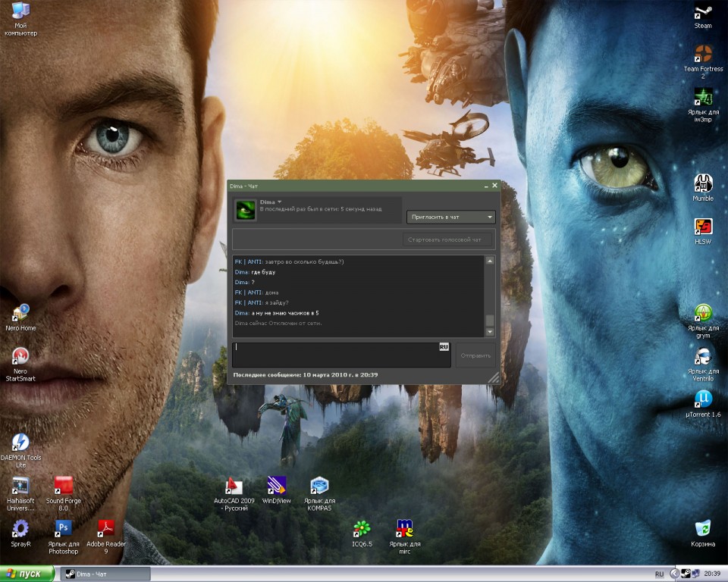Open the My Computer desktop icon
This screenshot has width=728, height=582.
[20, 18]
